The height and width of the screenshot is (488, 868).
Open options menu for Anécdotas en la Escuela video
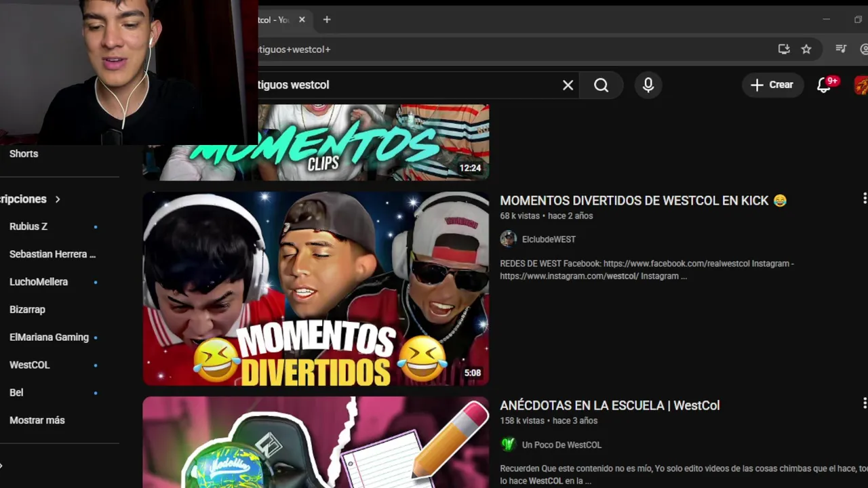tap(864, 403)
